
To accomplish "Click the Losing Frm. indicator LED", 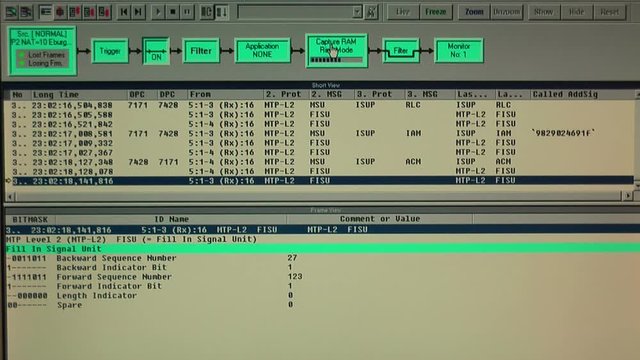I will tap(21, 63).
